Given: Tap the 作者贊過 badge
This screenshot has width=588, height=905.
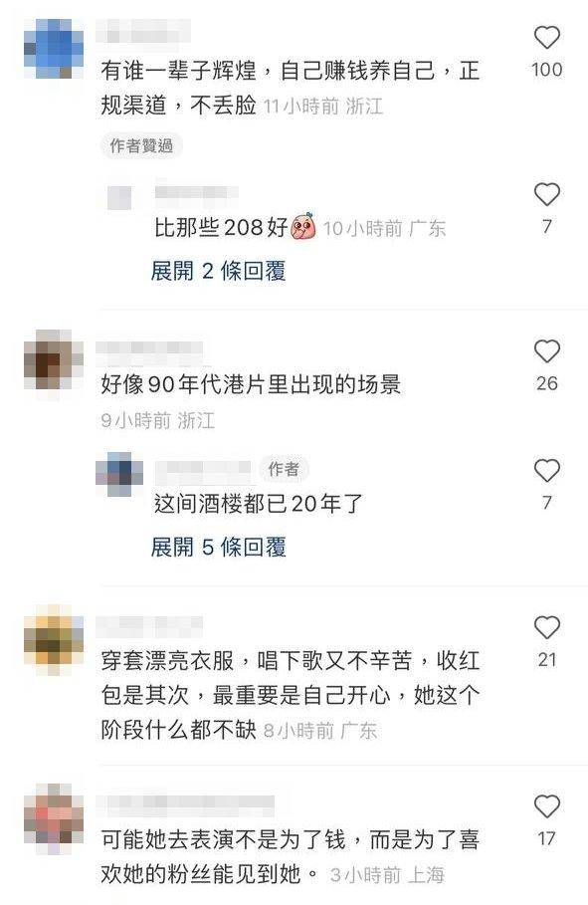Looking at the screenshot, I should 141,146.
